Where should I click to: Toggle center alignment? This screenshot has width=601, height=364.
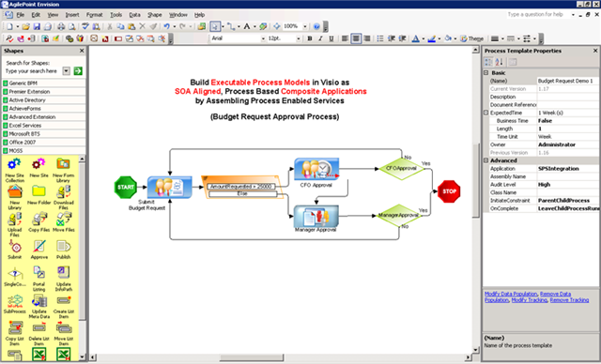356,38
